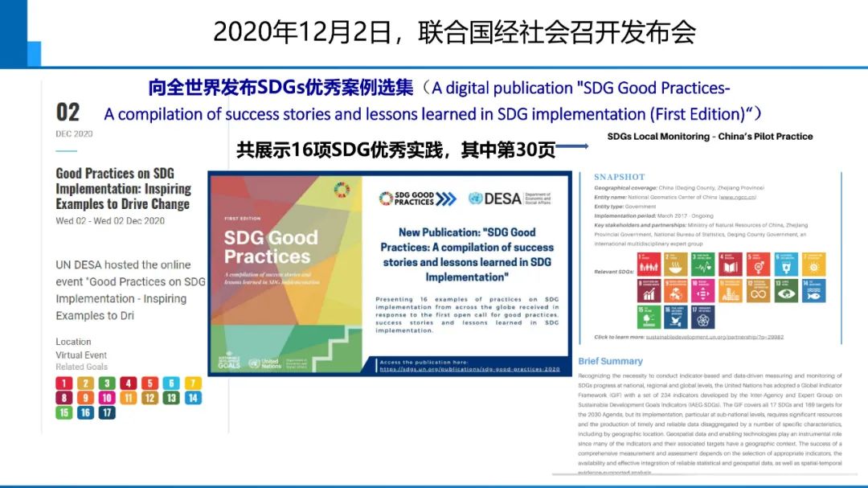Click the pink goal 10 badge under Related Goals
This screenshot has width=868, height=488.
click(x=107, y=398)
